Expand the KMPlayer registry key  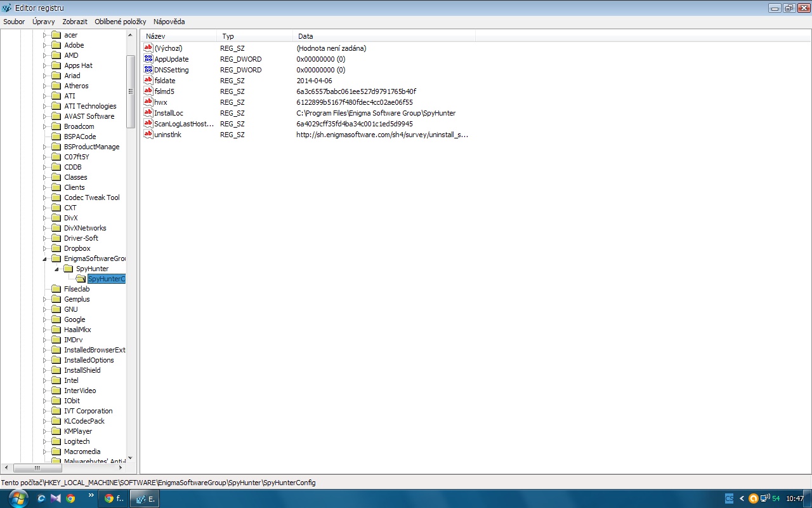(x=45, y=431)
